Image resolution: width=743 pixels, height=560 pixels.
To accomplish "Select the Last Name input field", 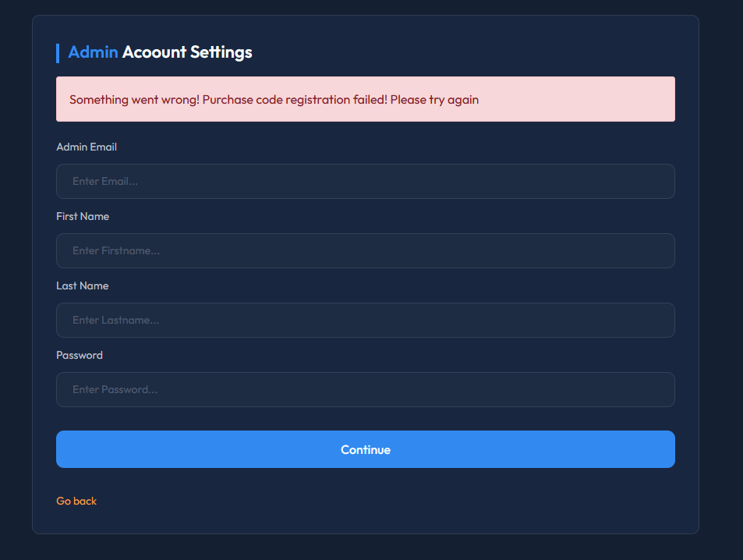I will 365,320.
